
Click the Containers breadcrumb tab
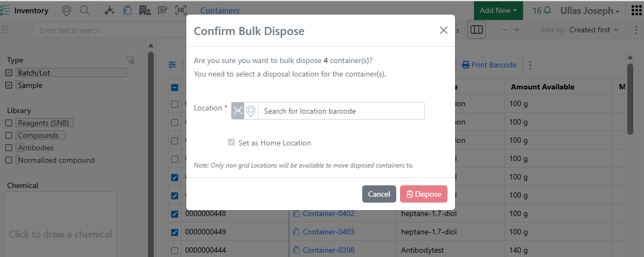pyautogui.click(x=220, y=11)
